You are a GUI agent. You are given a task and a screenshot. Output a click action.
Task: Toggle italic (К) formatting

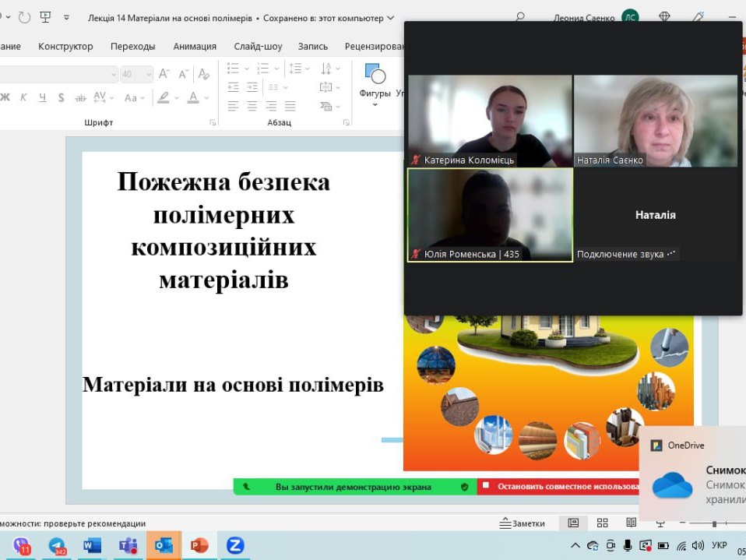[23, 98]
